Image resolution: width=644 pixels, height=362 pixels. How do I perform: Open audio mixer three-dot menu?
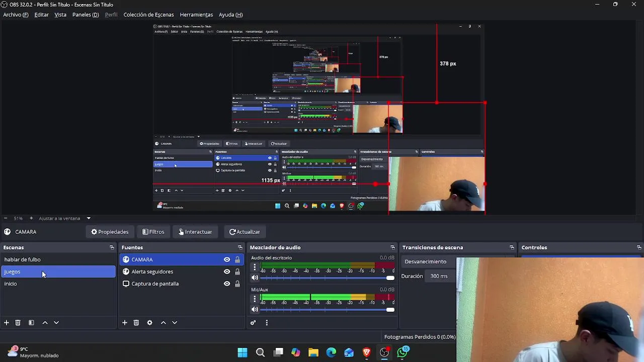(267, 323)
